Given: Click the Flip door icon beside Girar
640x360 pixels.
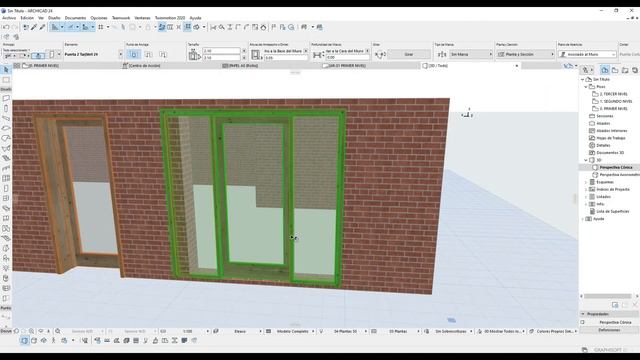Looking at the screenshot, I should [x=380, y=54].
